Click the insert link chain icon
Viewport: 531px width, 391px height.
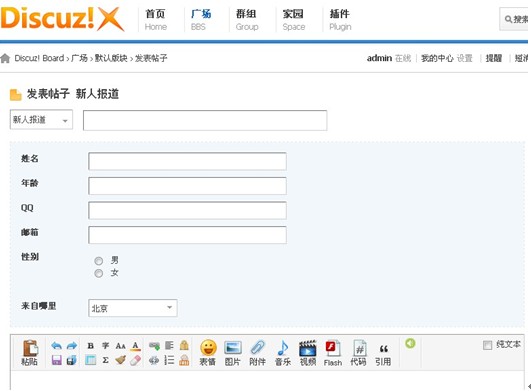pyautogui.click(x=154, y=346)
